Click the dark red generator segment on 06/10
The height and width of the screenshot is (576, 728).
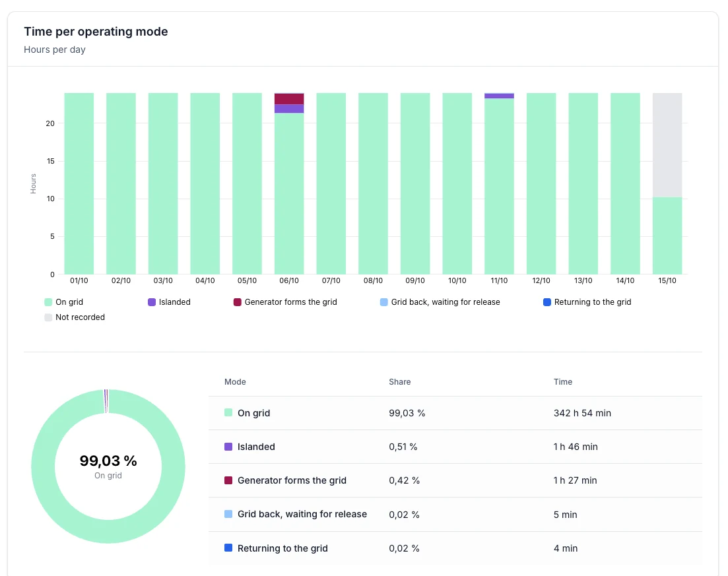(x=289, y=98)
